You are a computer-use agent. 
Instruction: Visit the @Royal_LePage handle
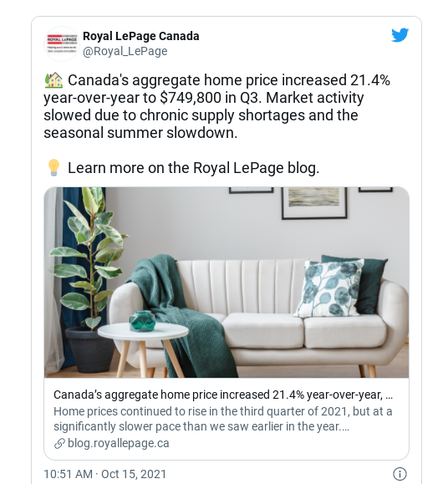pyautogui.click(x=125, y=51)
